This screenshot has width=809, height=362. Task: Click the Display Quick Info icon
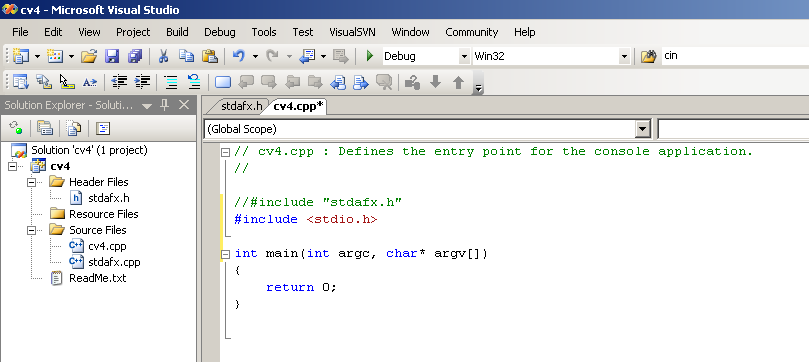(x=67, y=82)
